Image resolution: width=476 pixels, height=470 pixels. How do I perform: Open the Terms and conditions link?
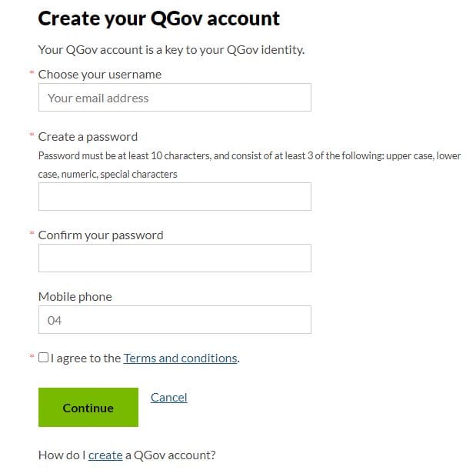(x=180, y=358)
